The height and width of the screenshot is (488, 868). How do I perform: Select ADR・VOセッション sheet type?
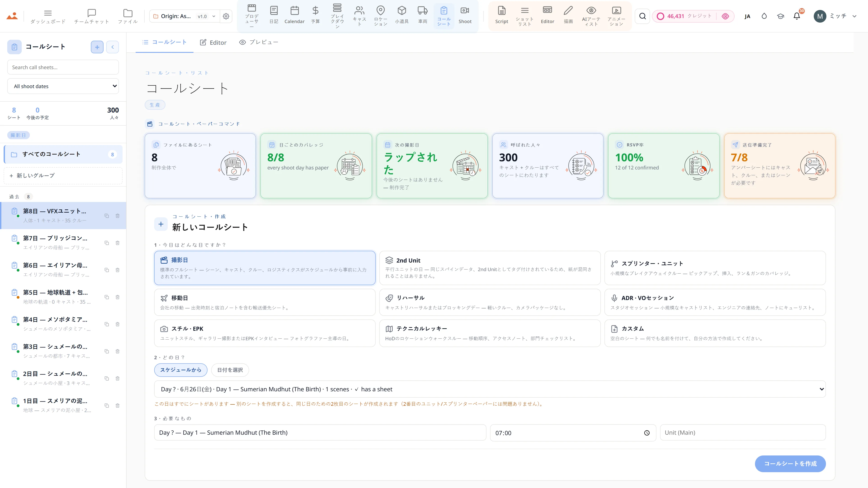tap(715, 302)
